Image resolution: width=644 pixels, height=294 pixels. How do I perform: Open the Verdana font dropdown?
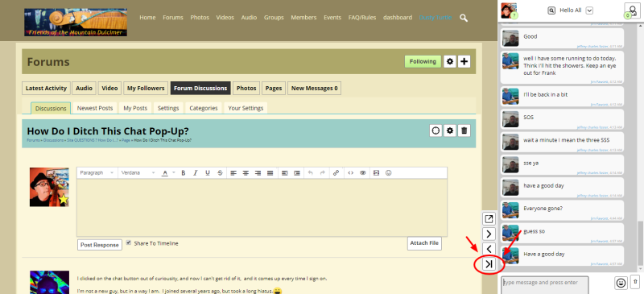[x=138, y=173]
